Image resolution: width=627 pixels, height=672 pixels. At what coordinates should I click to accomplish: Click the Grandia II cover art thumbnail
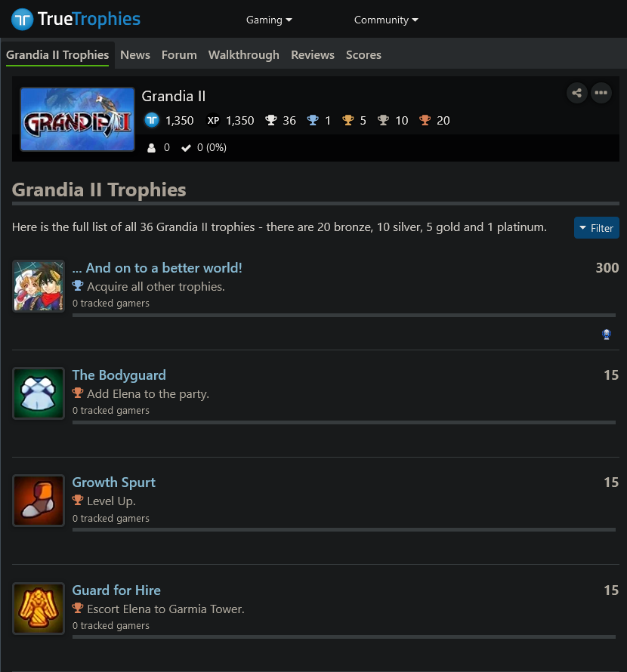point(78,119)
